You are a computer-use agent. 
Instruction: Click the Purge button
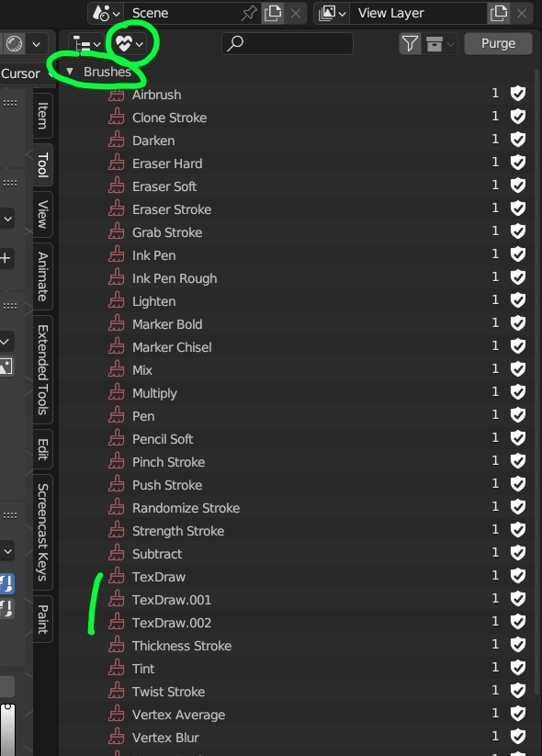(498, 43)
